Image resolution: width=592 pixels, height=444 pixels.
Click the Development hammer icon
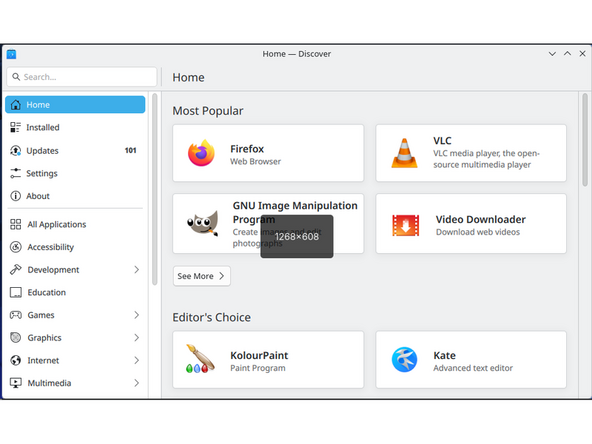(15, 270)
